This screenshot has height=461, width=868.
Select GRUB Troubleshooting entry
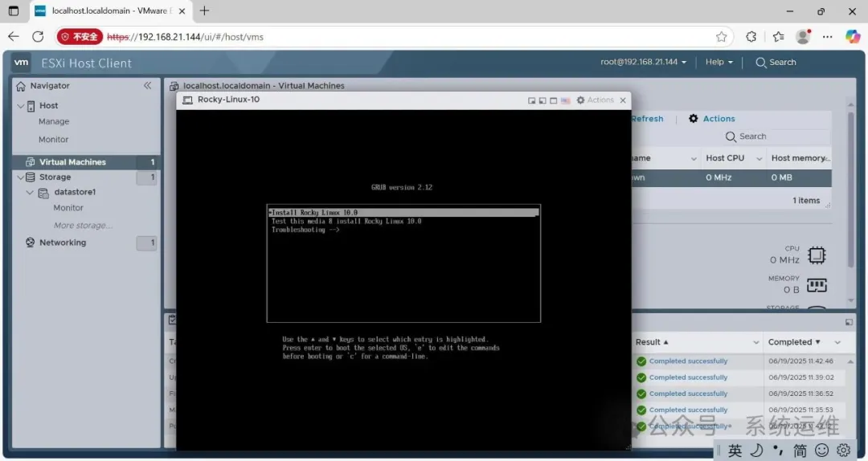pyautogui.click(x=305, y=230)
